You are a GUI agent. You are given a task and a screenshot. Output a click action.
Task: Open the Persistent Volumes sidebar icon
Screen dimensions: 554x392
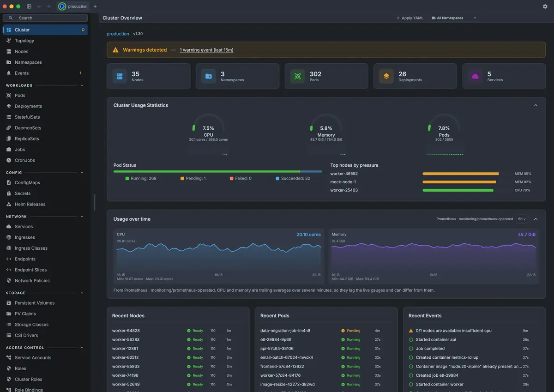point(9,303)
